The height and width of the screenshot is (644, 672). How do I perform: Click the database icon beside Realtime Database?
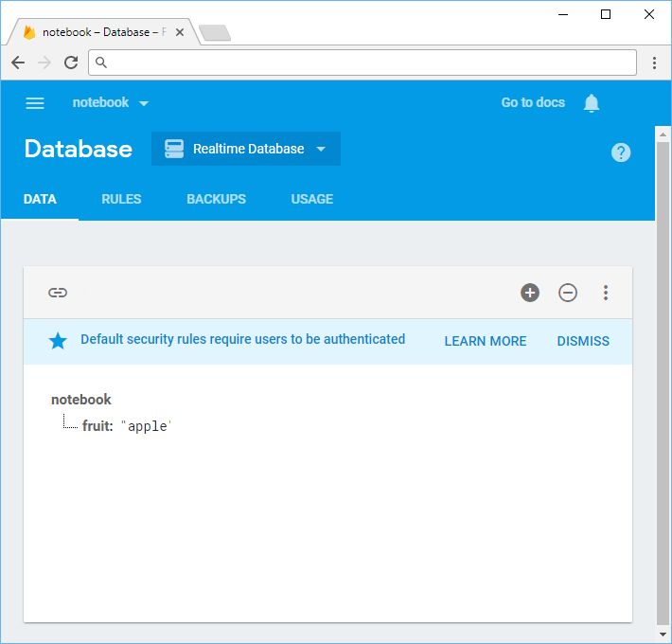pos(174,149)
